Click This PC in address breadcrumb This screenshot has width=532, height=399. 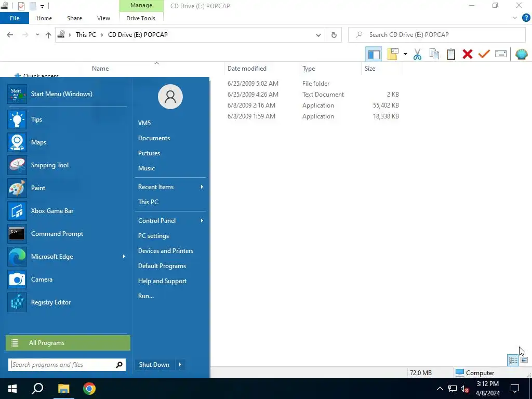click(86, 35)
